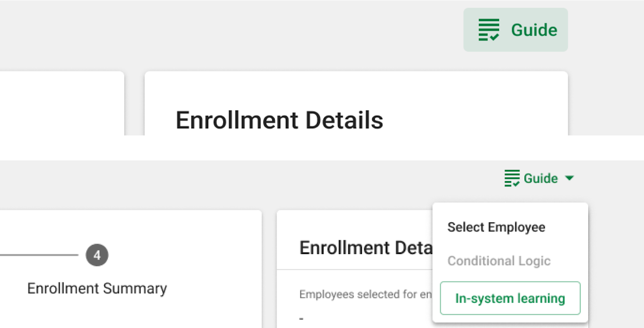Click the checklist icon in the large Guide button
This screenshot has height=328, width=644.
coord(489,30)
